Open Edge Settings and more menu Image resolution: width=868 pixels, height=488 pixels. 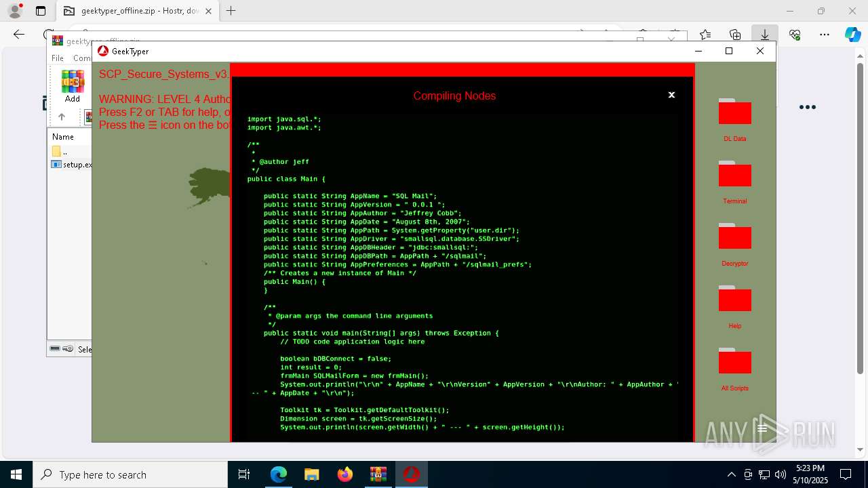tap(825, 35)
